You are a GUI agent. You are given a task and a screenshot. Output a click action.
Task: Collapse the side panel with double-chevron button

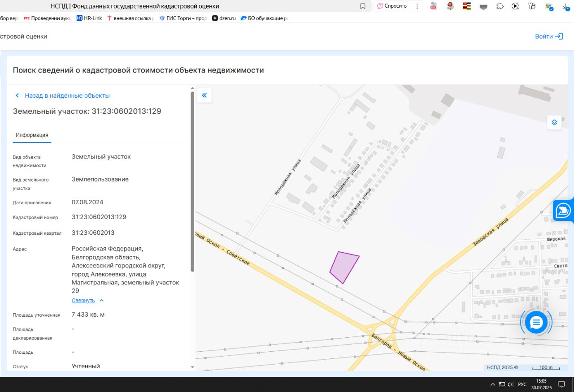204,95
